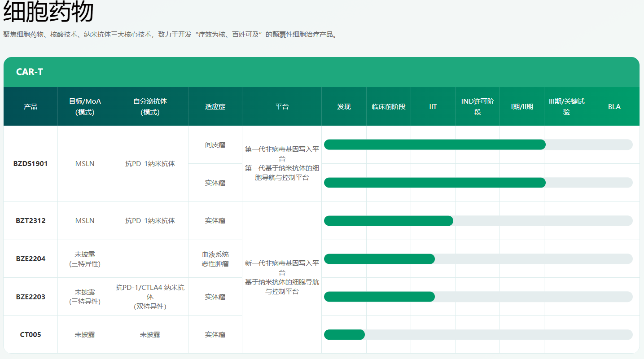Viewport: 644px width, 359px height.
Task: Click the 自分泌抗体 column header
Action: [150, 107]
